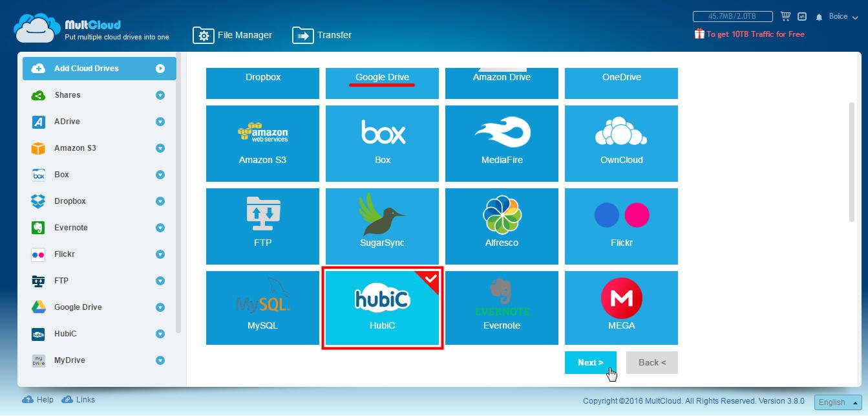Choose Google Drive tile at top
Image resolution: width=868 pixels, height=416 pixels.
[382, 83]
